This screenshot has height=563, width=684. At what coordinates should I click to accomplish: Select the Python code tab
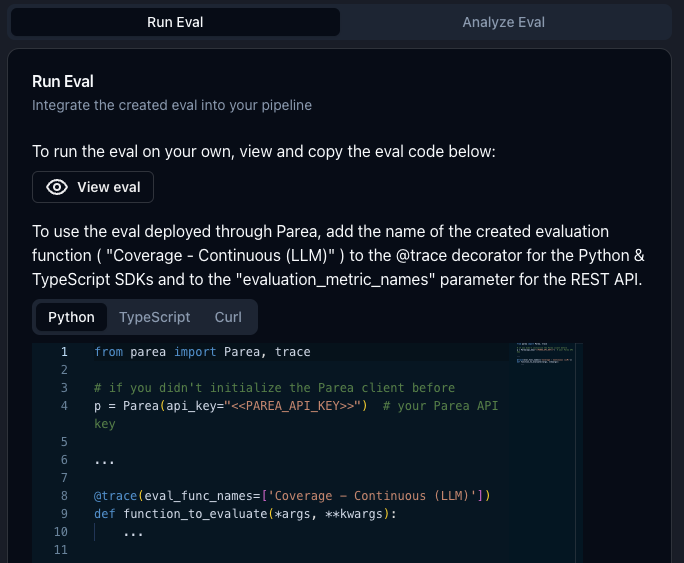[x=71, y=317]
